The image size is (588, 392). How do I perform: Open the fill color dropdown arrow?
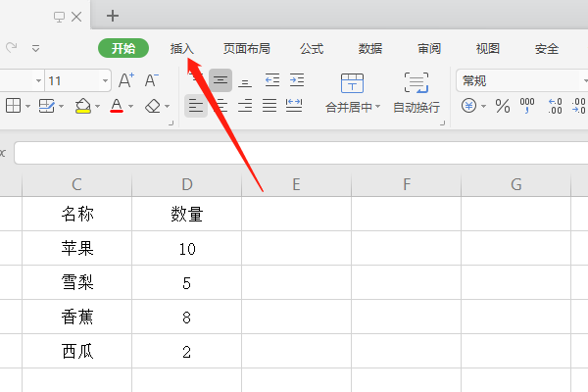[x=97, y=107]
